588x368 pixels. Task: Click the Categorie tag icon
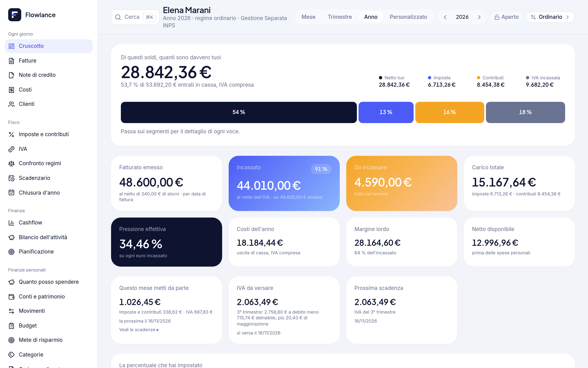tap(11, 355)
